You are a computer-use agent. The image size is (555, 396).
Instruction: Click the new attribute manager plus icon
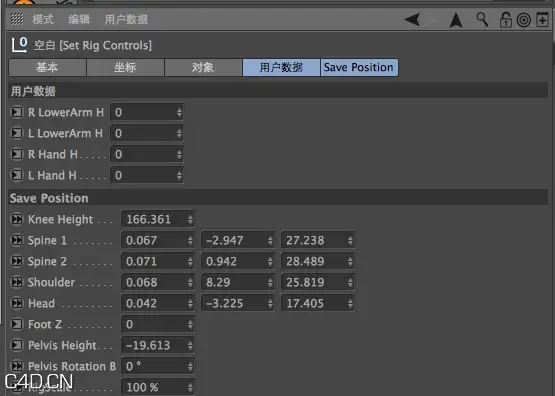542,19
